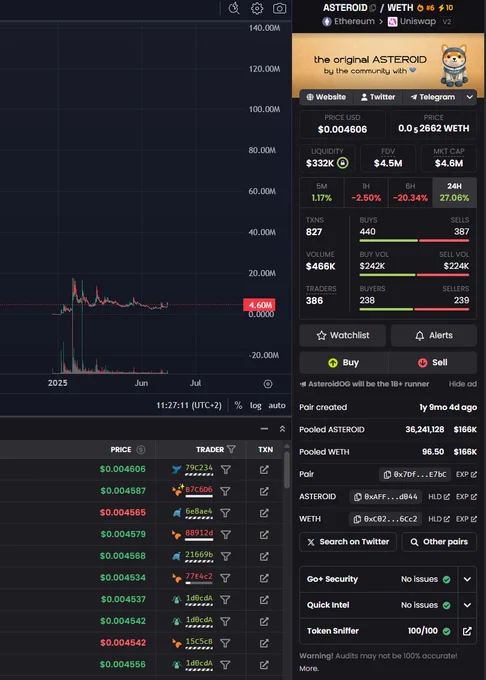Copy ASTEROID token name icon in header
Screen dimensions: 486x680
click(x=372, y=8)
